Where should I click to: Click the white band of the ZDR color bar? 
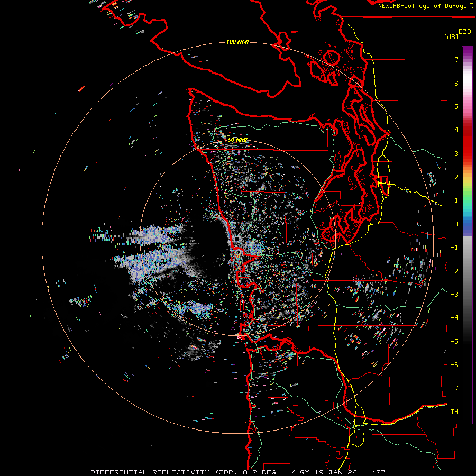[x=467, y=79]
